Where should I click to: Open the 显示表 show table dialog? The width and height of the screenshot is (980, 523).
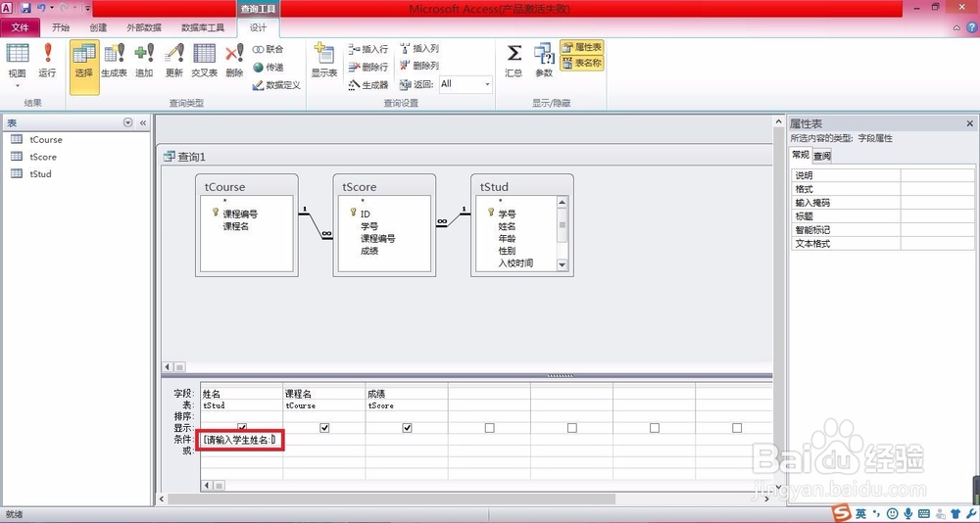[324, 61]
